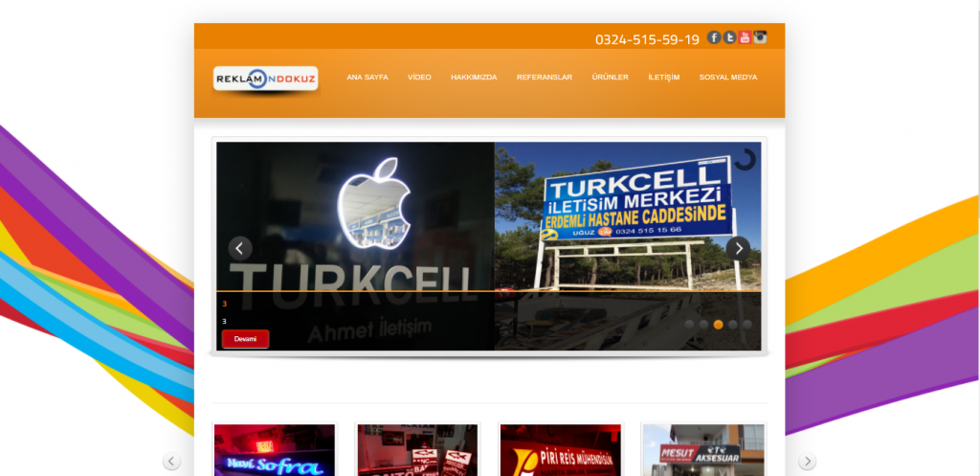
Task: Go to next slide in main slider
Action: click(738, 248)
